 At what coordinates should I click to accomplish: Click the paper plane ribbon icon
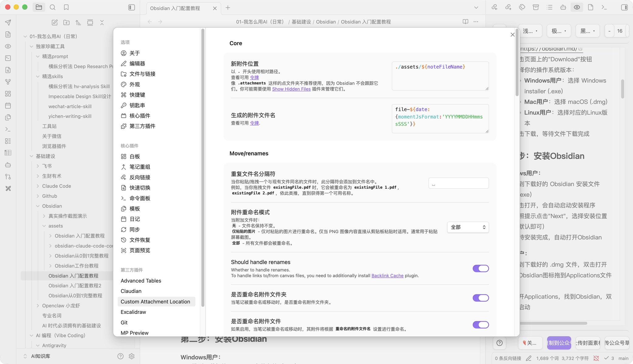click(8, 22)
